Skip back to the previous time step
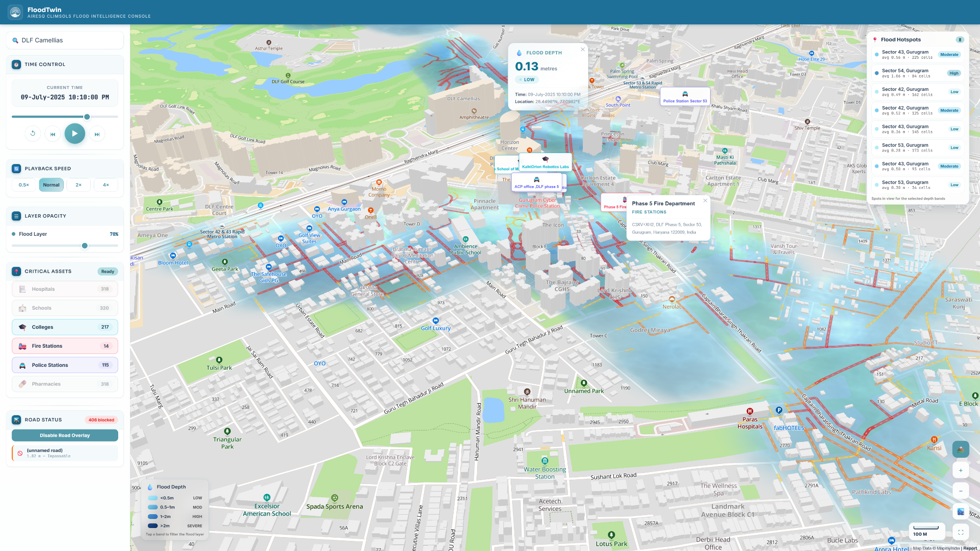This screenshot has height=551, width=980. click(53, 134)
